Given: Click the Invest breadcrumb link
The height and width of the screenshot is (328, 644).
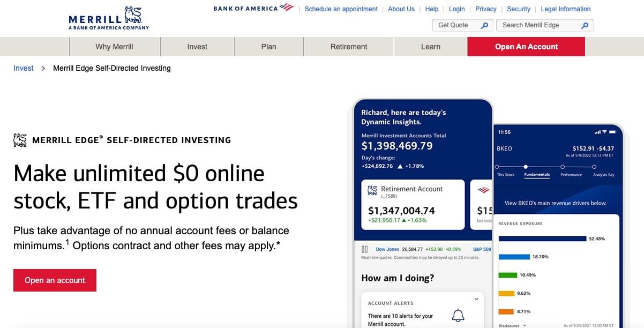Looking at the screenshot, I should 24,69.
